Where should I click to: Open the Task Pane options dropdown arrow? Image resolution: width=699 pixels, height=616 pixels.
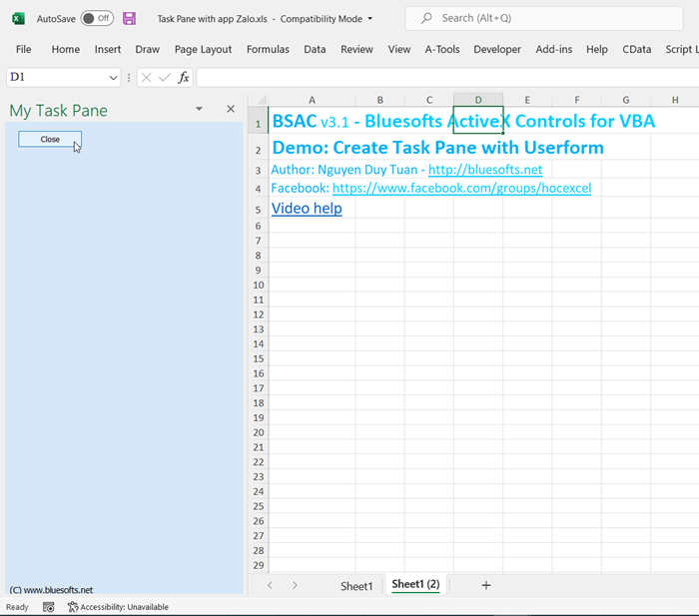click(199, 109)
